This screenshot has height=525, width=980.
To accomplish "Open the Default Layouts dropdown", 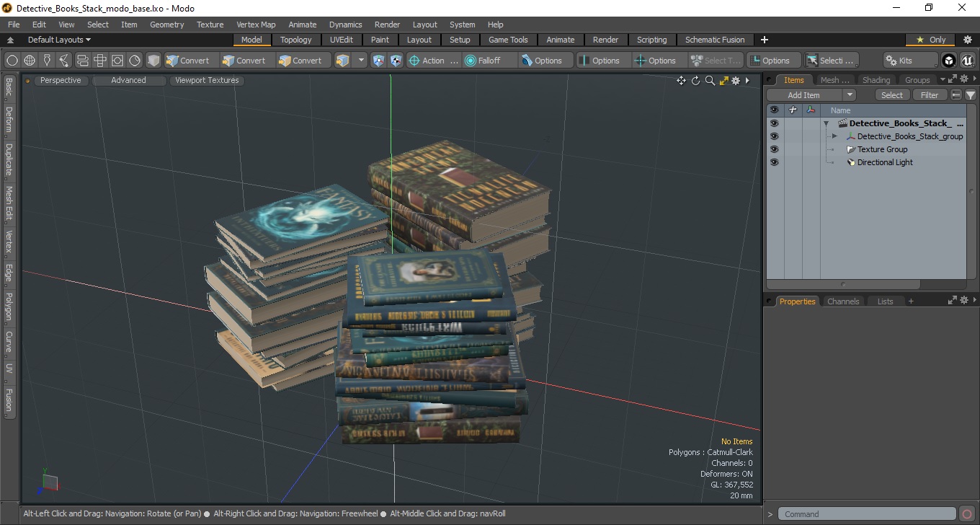I will (59, 40).
